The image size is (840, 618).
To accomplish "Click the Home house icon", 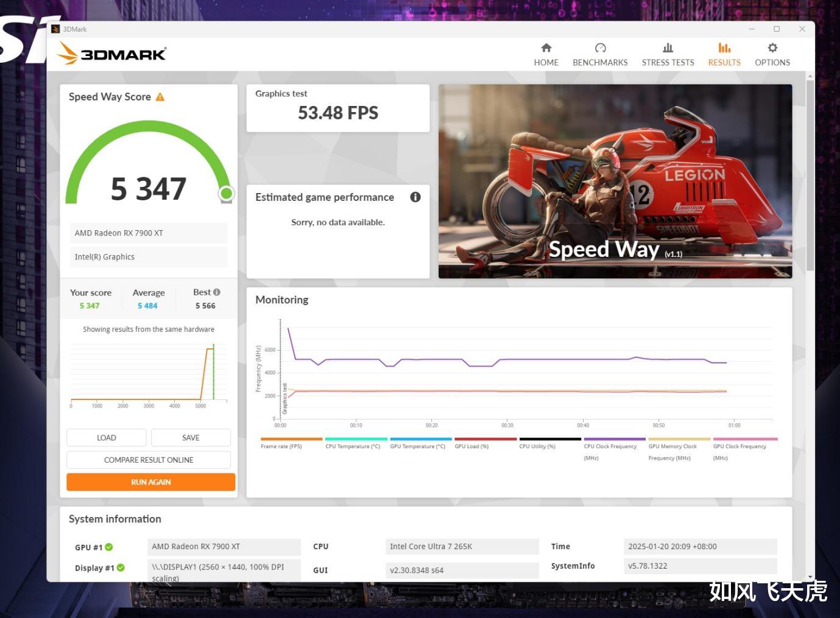I will 546,48.
